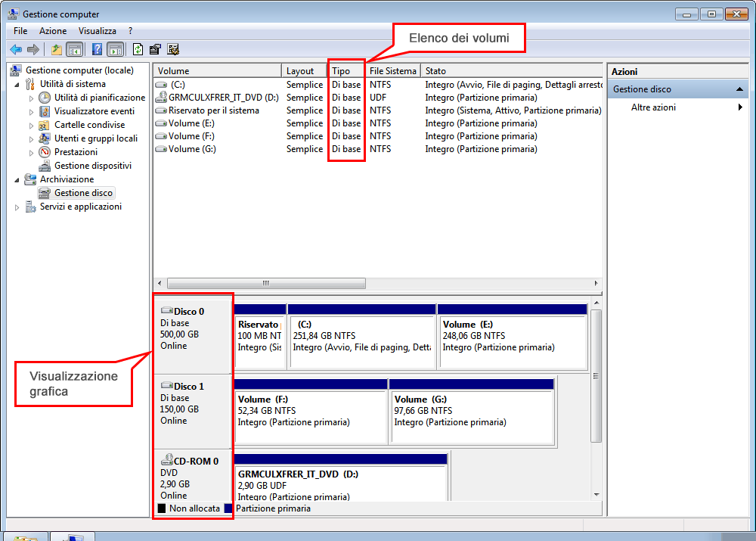Expand the Utilità di pianificazione node
This screenshot has height=541, width=756.
click(x=31, y=98)
